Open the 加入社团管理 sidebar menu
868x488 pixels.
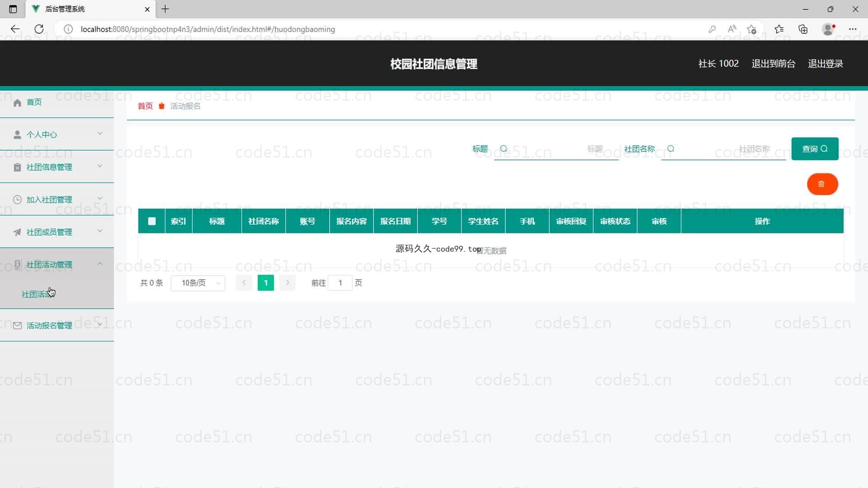click(57, 200)
